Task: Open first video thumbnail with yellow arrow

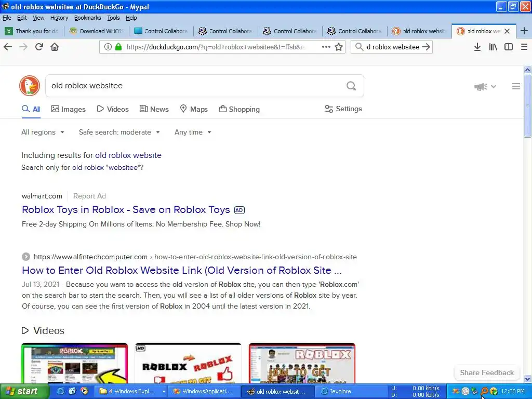Action: (x=75, y=363)
